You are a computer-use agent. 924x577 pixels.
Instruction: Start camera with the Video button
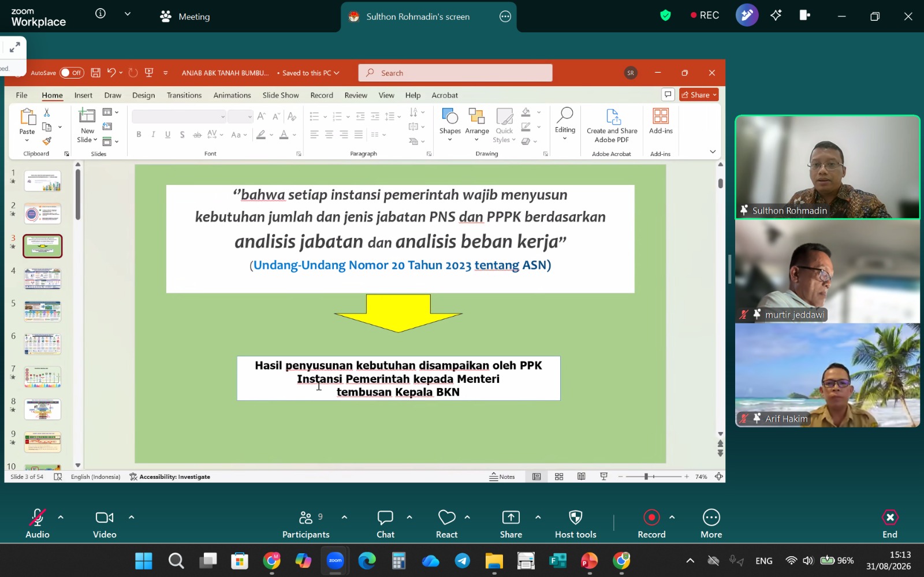click(x=105, y=523)
